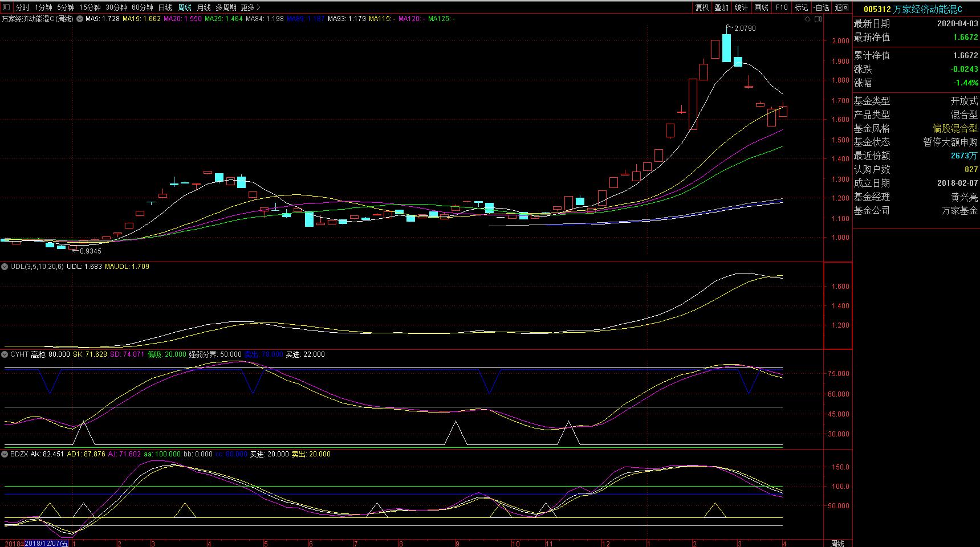Open the BDZX indicator dropdown arrow
Screen dimensions: 980x547
(x=5, y=454)
